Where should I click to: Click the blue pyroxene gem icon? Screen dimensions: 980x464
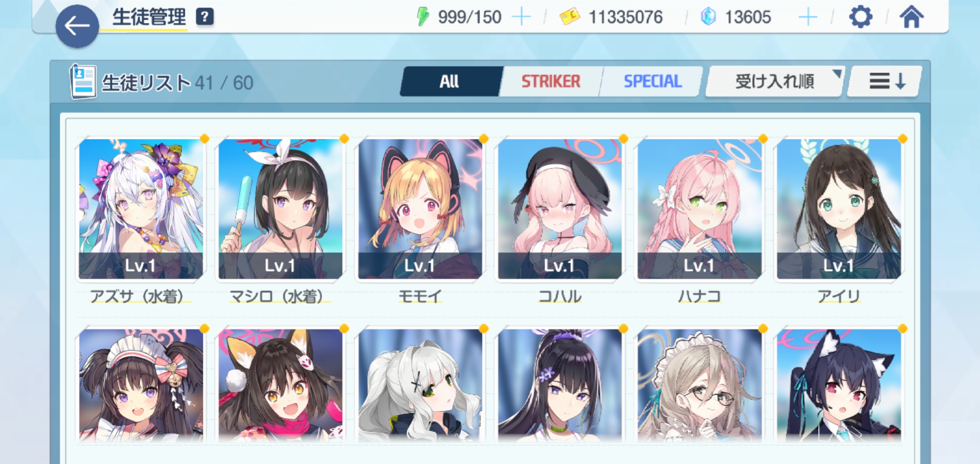click(708, 17)
